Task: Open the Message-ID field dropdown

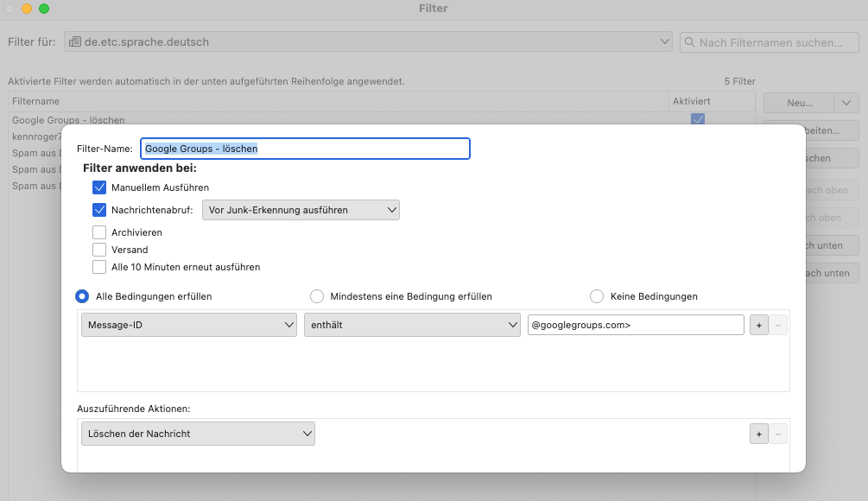Action: tap(189, 325)
